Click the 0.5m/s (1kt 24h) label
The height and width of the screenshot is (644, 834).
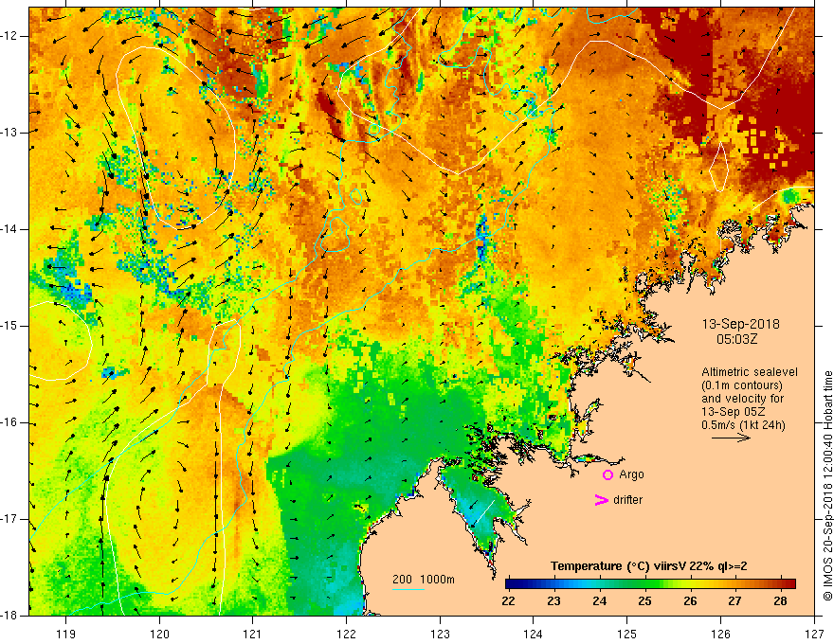pyautogui.click(x=743, y=424)
